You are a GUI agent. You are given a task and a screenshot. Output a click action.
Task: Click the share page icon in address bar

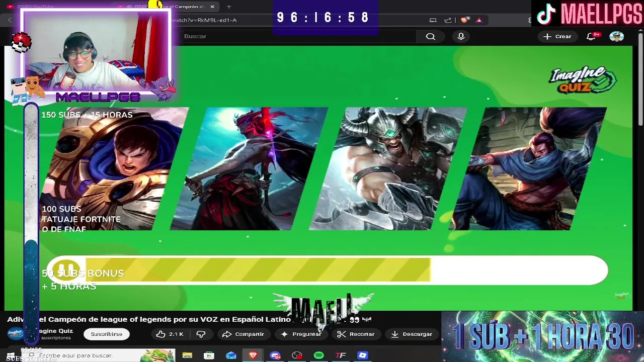click(448, 20)
